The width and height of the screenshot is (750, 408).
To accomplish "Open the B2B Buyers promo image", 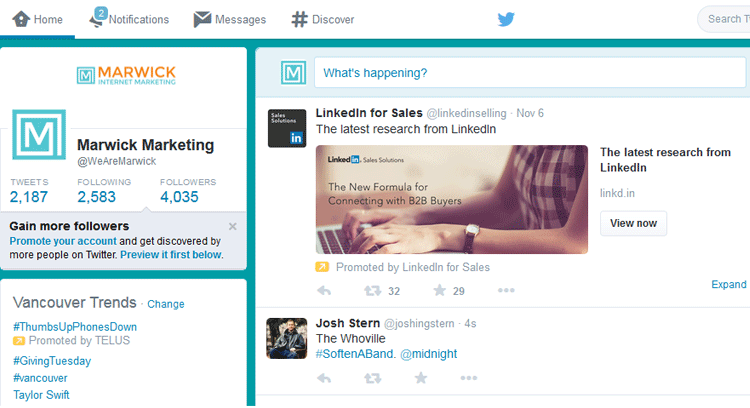I will click(x=452, y=199).
